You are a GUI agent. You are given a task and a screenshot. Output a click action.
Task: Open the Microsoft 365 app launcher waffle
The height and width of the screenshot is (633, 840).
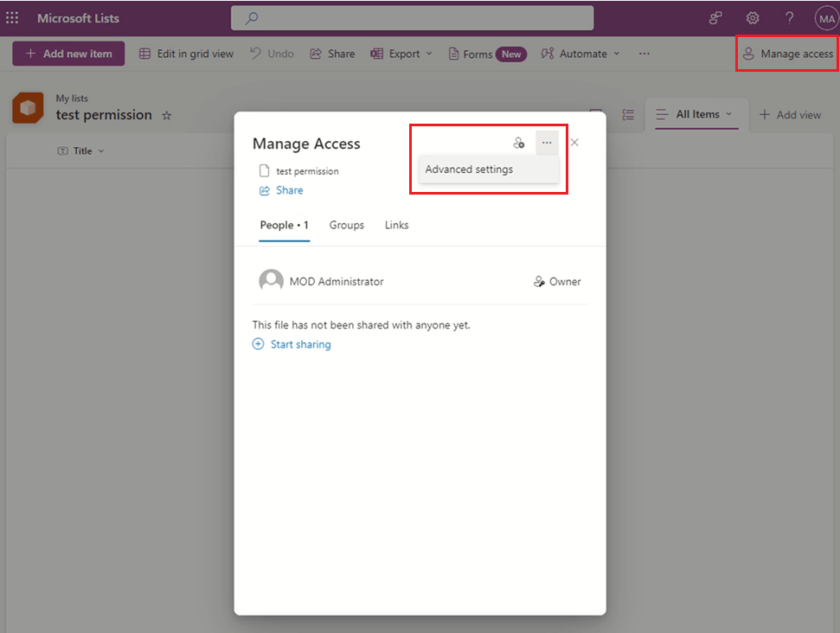click(12, 17)
